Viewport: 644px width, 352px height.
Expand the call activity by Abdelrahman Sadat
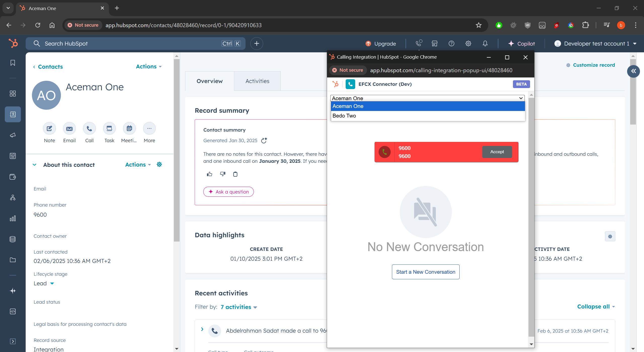[x=202, y=329]
